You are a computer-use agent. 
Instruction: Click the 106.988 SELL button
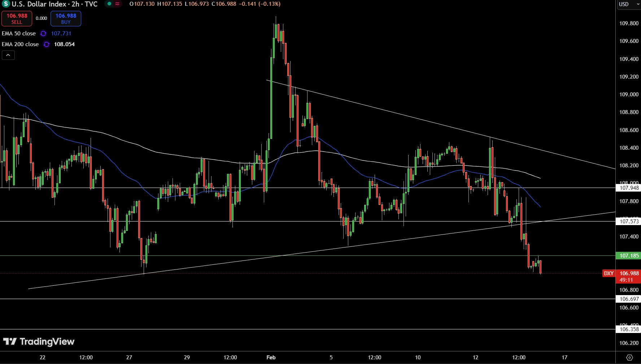point(17,18)
